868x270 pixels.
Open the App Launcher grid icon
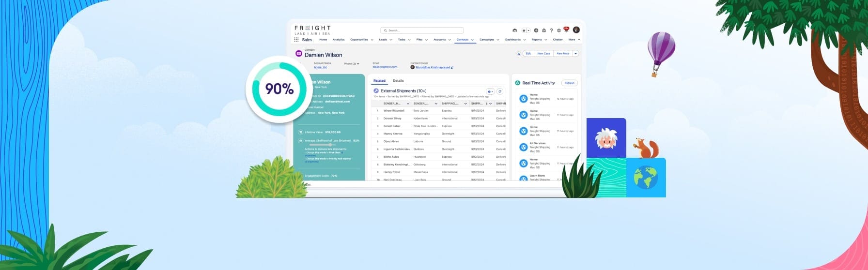296,40
